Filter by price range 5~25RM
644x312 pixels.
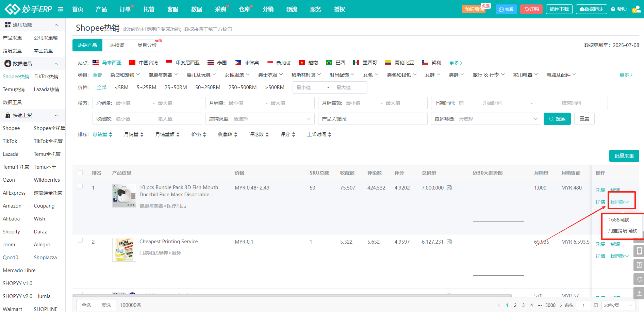click(x=147, y=87)
